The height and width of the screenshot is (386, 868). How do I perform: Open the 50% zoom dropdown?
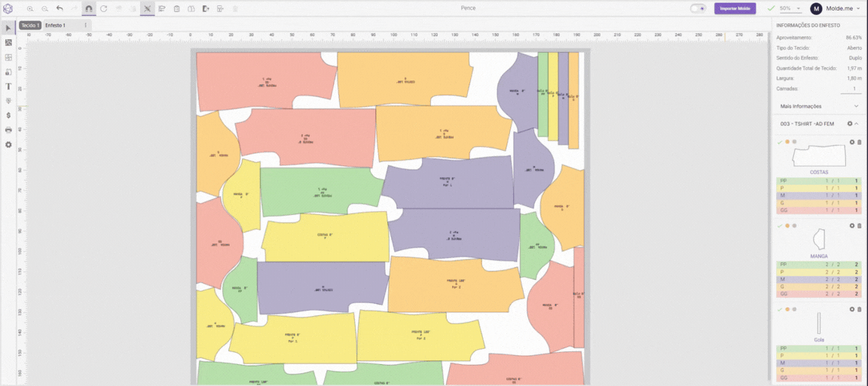pos(790,8)
